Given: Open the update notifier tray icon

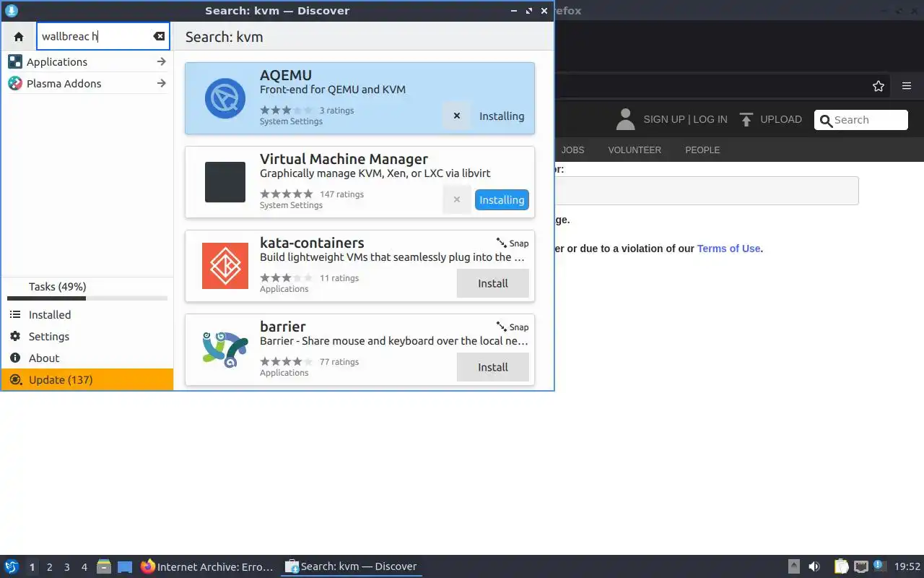Looking at the screenshot, I should click(x=879, y=566).
